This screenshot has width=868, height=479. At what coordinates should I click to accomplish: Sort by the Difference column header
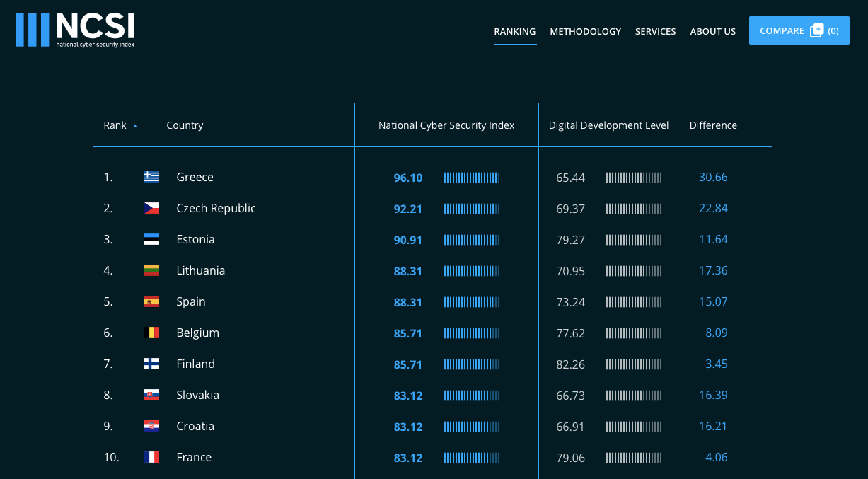point(713,125)
